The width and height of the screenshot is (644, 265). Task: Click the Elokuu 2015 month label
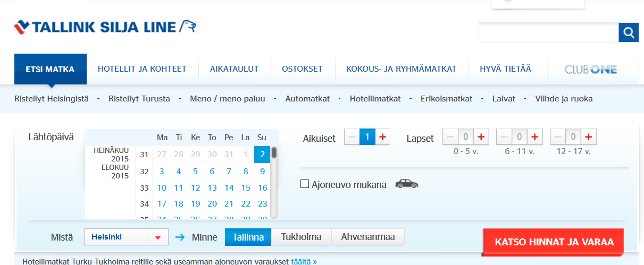point(115,172)
